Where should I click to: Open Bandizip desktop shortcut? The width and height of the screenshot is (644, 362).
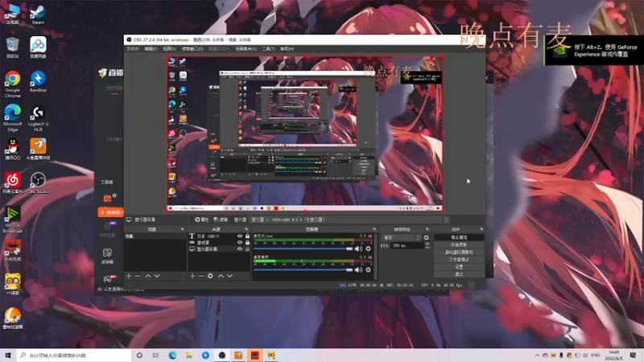click(x=38, y=81)
